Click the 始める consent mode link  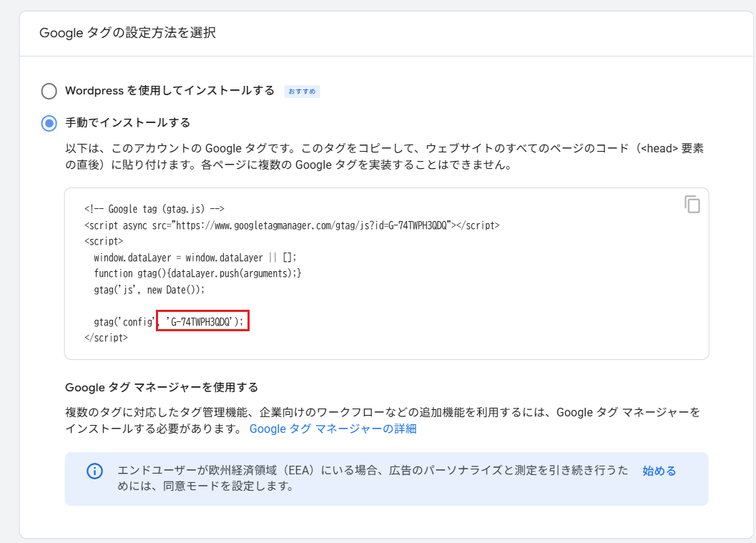[x=659, y=471]
